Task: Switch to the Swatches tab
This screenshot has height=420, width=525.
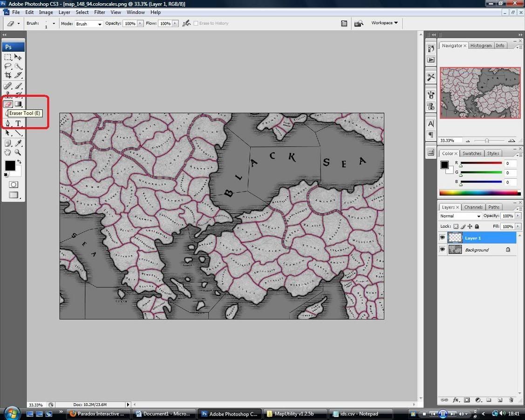Action: [x=471, y=153]
